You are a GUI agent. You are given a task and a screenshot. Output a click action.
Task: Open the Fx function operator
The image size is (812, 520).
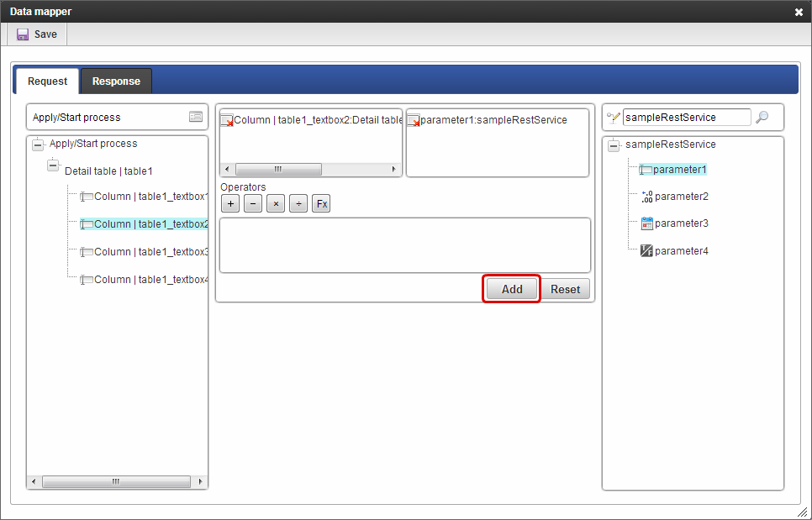click(x=321, y=204)
